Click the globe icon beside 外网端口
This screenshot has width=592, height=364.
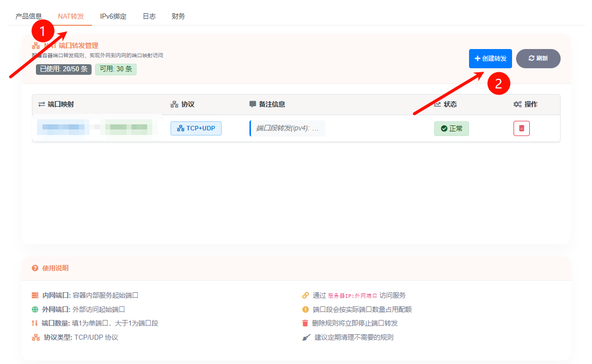coord(35,309)
